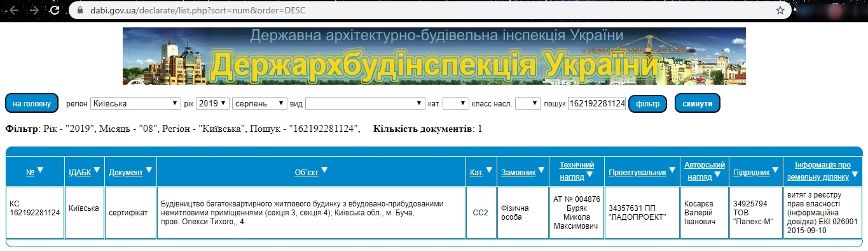Click sort triangle next to Кат. column
868x251 pixels.
pos(489,170)
